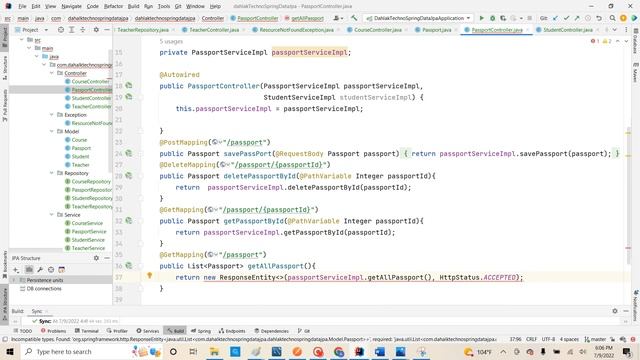Toggle the Pull Requests tool window stripe button

[x=4, y=105]
